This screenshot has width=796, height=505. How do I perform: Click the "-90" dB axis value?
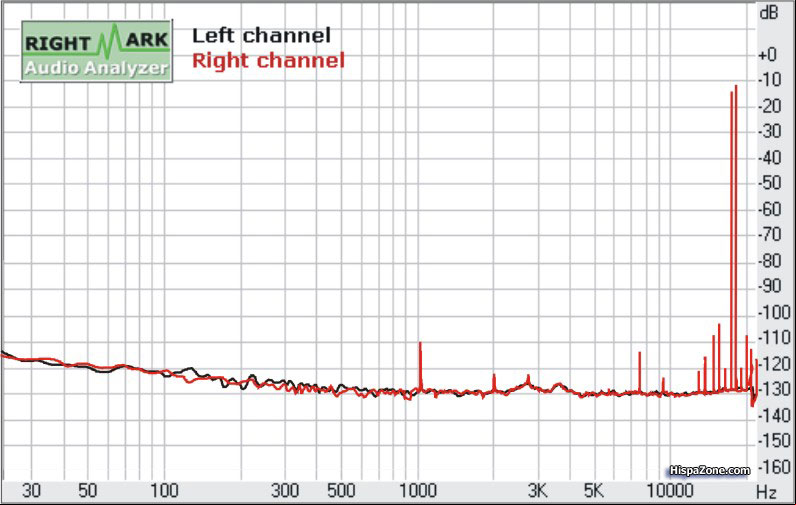pos(769,286)
